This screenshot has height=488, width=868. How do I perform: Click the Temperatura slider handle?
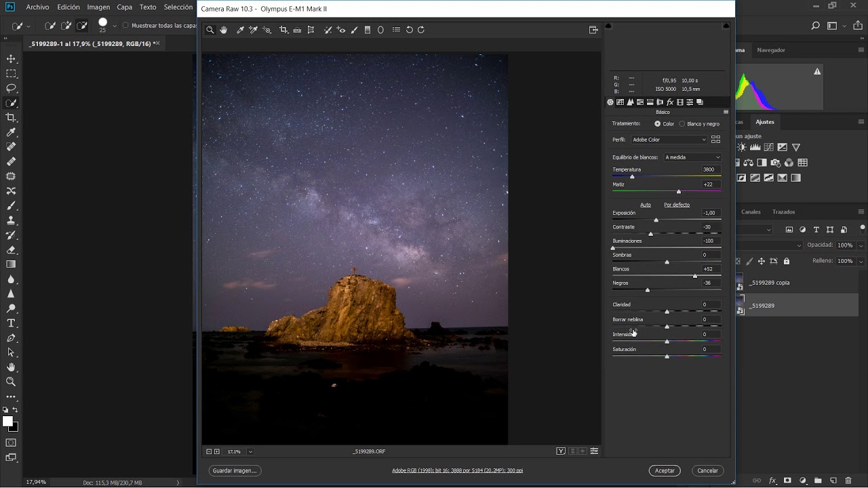pos(632,177)
